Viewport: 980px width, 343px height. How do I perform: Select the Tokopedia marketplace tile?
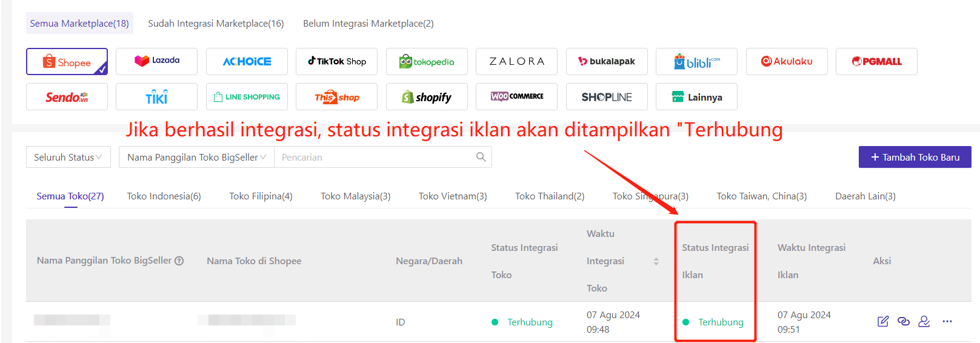427,62
